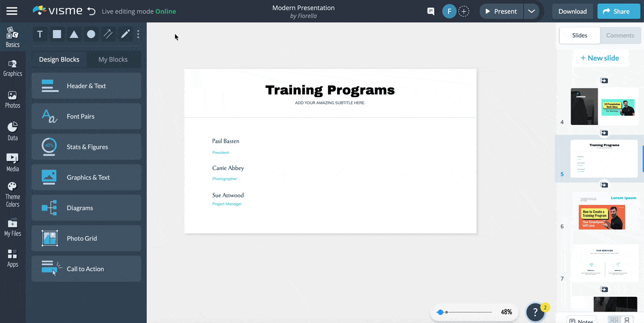Adjust the zoom slider handle

pos(440,312)
